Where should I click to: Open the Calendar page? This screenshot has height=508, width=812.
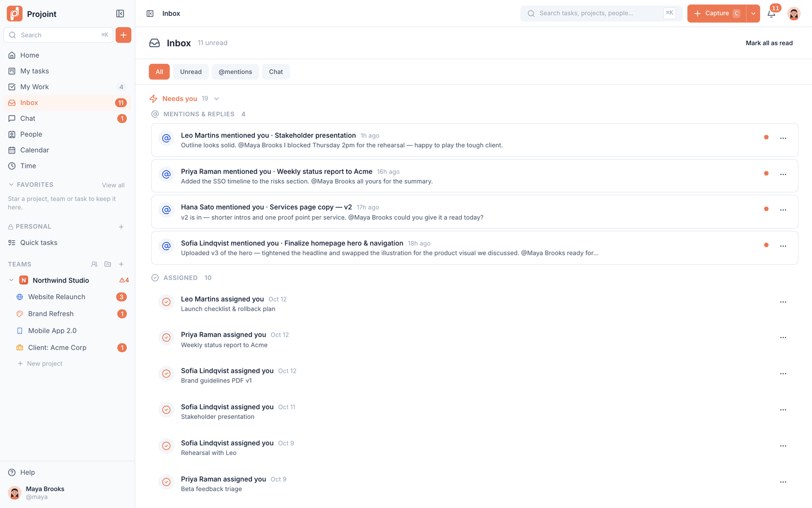point(68,150)
